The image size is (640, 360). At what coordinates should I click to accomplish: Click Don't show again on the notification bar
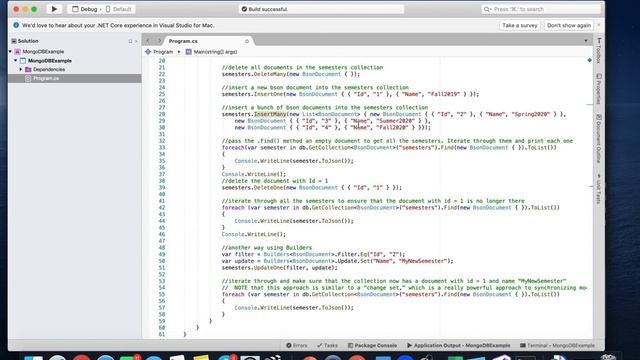click(x=569, y=25)
